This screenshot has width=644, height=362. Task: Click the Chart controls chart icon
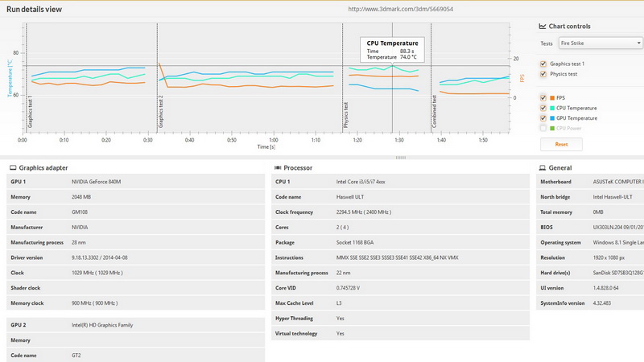click(543, 27)
